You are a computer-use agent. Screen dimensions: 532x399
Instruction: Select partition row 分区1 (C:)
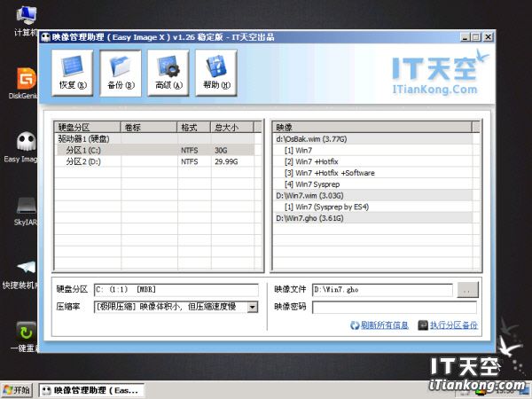point(154,151)
